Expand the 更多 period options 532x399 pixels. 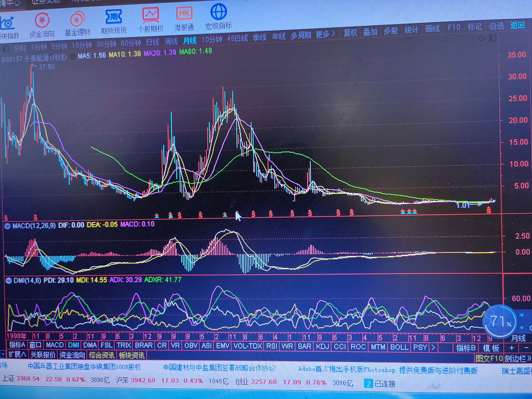325,35
